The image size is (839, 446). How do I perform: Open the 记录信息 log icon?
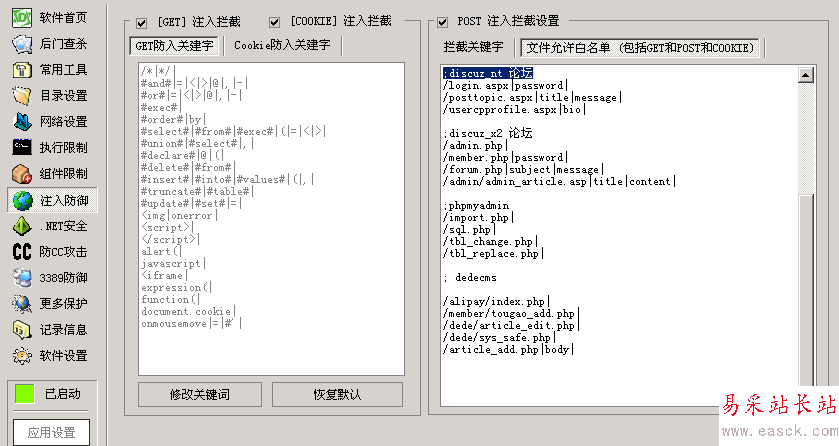click(22, 329)
